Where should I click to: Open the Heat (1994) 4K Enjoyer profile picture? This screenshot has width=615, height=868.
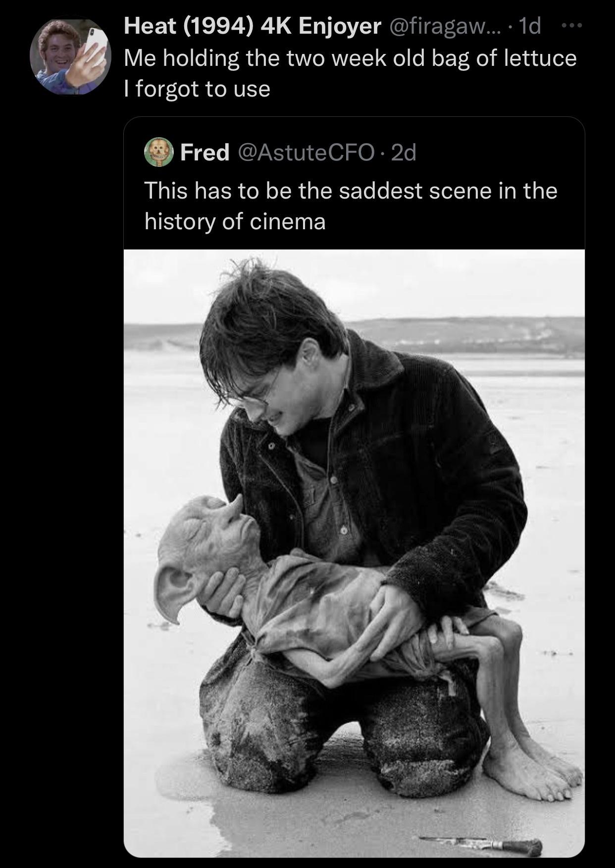[x=70, y=57]
